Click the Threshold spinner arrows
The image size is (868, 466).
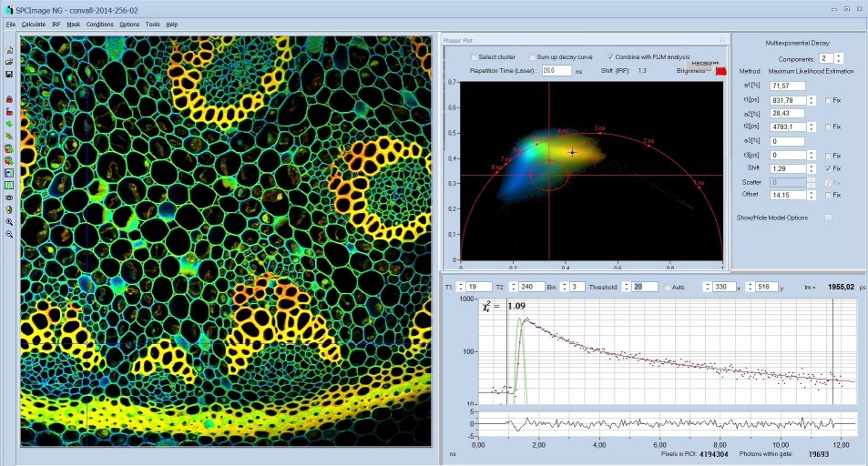[627, 287]
